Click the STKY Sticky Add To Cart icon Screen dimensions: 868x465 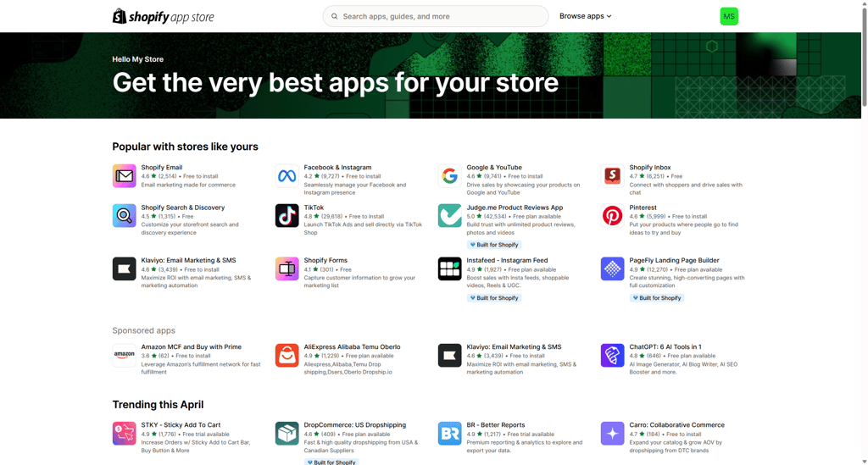pos(124,434)
